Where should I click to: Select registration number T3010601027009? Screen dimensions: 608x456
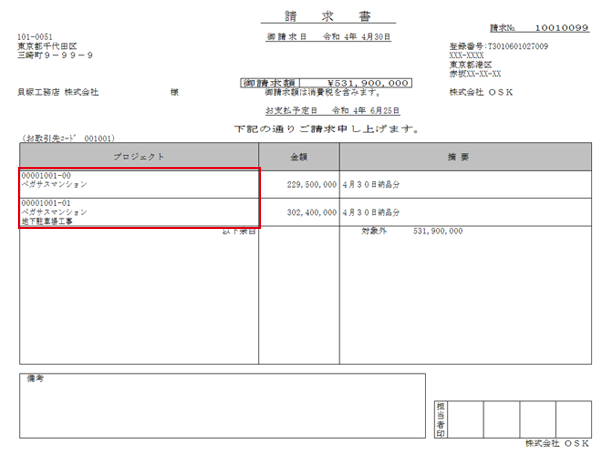coord(501,47)
